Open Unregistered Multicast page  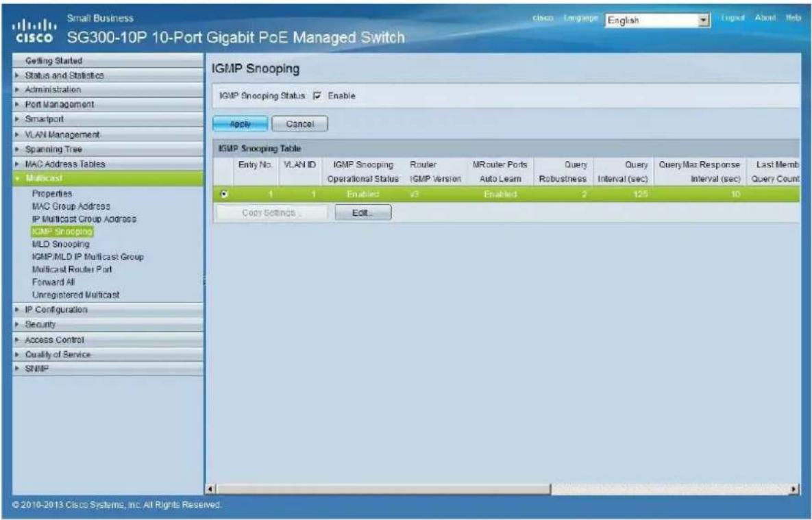pos(75,295)
